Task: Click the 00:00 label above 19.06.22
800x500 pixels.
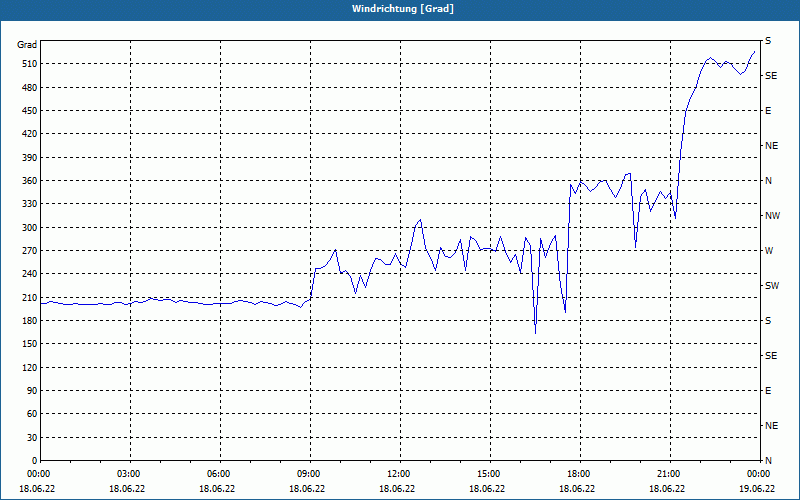Action: pos(759,474)
